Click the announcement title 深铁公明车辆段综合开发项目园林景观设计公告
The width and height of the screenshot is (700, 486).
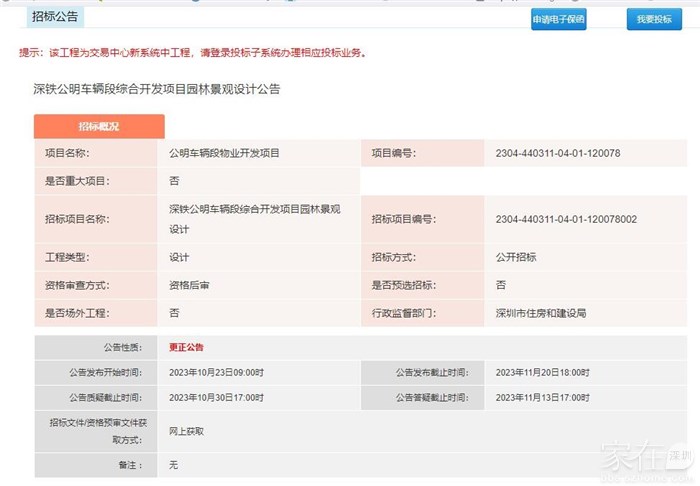click(157, 89)
